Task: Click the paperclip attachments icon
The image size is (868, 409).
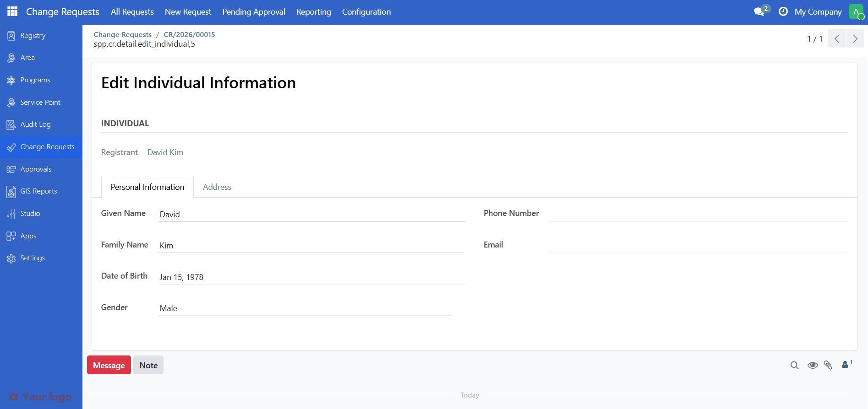Action: tap(828, 365)
